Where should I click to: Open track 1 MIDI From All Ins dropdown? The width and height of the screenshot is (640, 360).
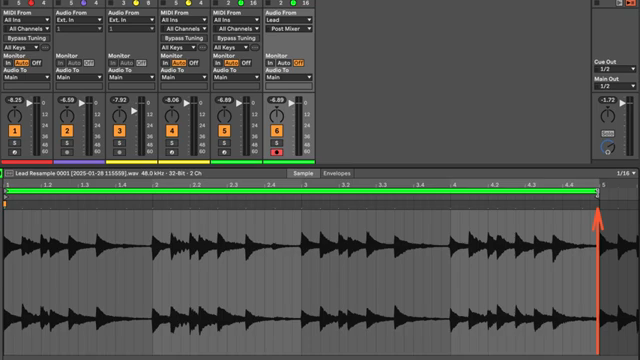27,20
